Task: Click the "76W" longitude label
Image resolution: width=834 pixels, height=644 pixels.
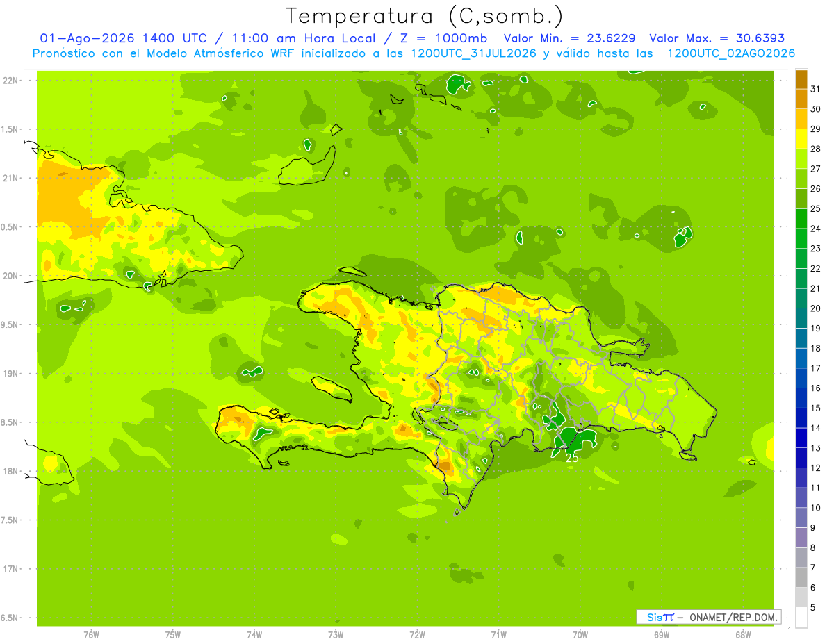Action: coord(91,635)
